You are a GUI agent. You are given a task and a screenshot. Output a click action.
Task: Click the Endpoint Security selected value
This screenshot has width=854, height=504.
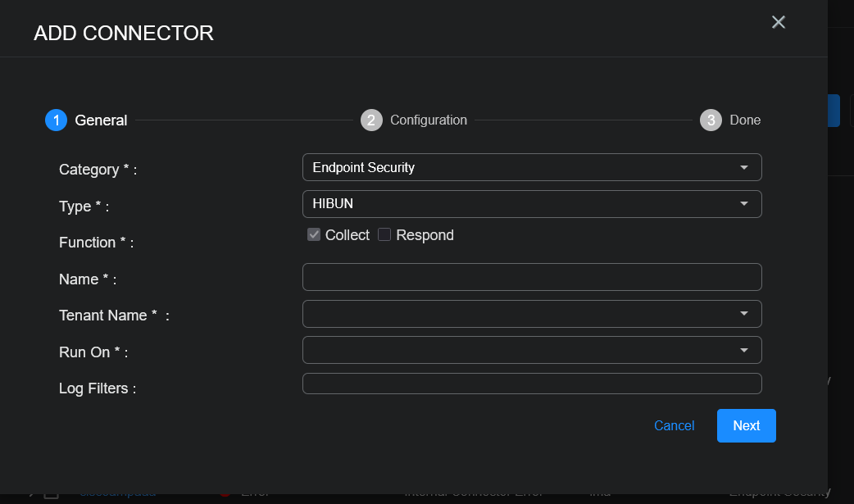point(364,167)
